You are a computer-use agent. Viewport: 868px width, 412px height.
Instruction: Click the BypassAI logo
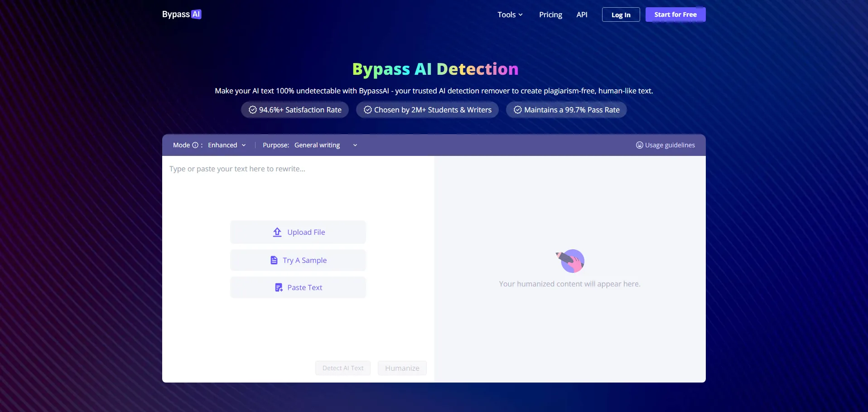coord(182,15)
